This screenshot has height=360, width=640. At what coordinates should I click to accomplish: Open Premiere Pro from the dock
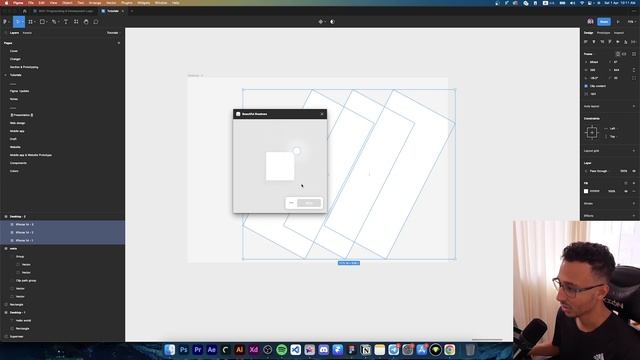tap(198, 350)
